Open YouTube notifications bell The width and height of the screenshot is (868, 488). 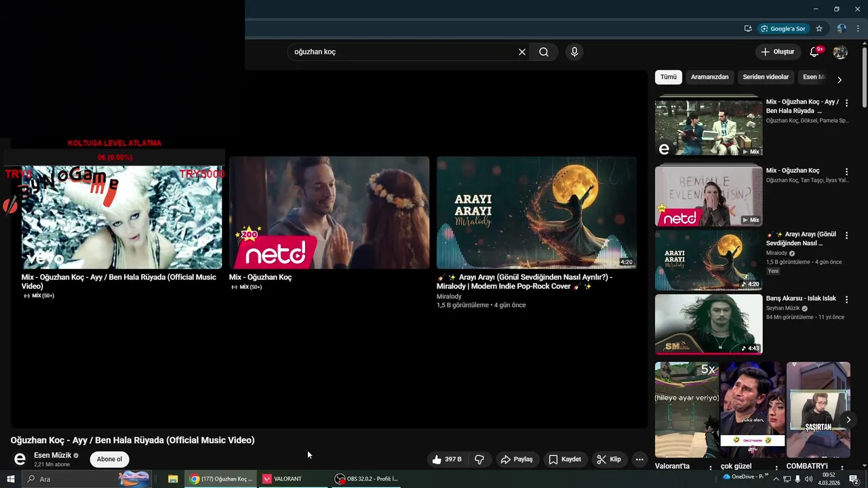pos(815,52)
